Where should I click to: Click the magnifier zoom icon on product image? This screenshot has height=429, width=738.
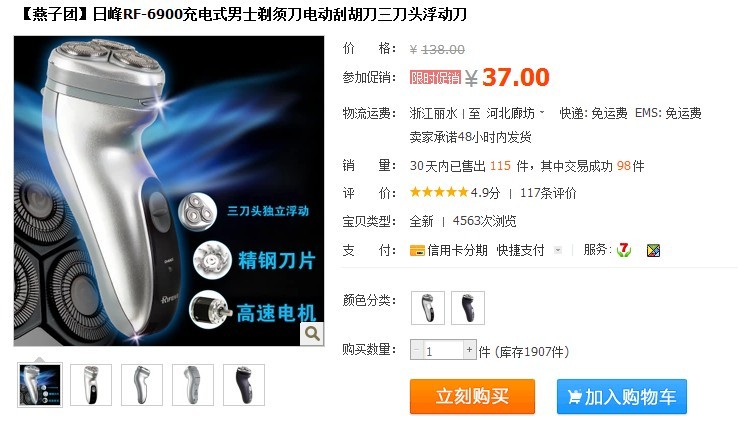point(312,333)
